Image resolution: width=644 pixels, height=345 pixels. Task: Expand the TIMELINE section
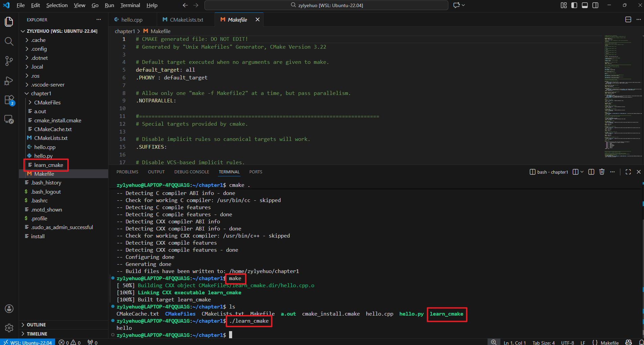(64, 334)
